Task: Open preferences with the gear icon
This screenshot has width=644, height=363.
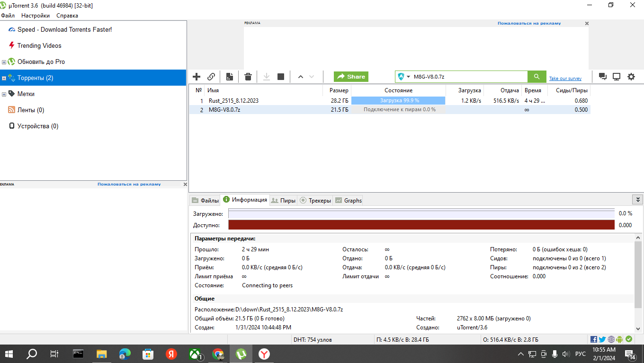Action: click(x=631, y=77)
